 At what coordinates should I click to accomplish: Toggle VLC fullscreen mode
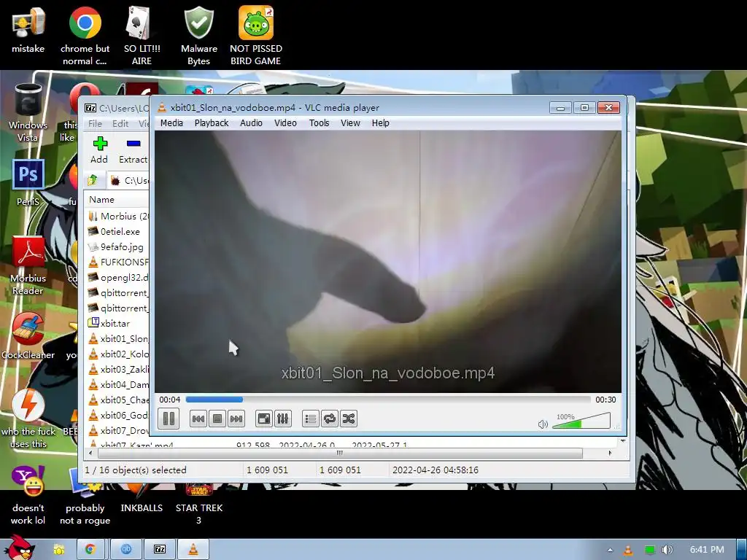click(264, 419)
